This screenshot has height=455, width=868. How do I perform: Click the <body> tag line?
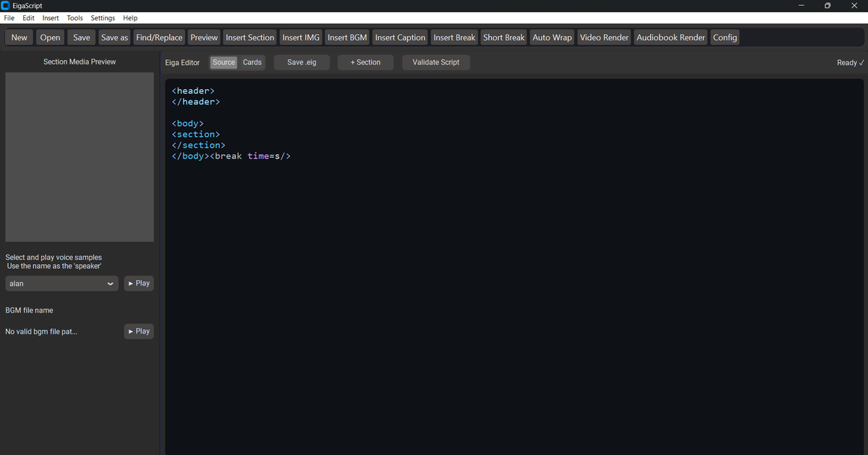(188, 124)
